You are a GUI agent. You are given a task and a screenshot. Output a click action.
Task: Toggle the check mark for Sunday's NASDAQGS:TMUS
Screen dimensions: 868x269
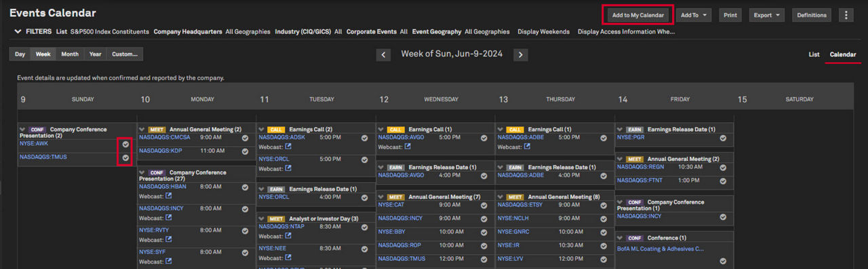tap(125, 158)
